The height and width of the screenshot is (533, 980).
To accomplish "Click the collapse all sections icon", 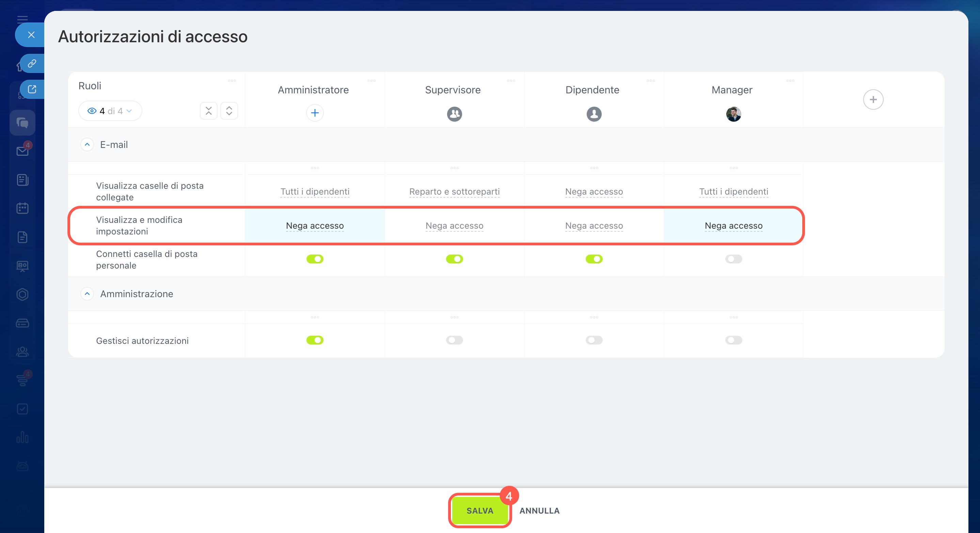I will pyautogui.click(x=208, y=111).
